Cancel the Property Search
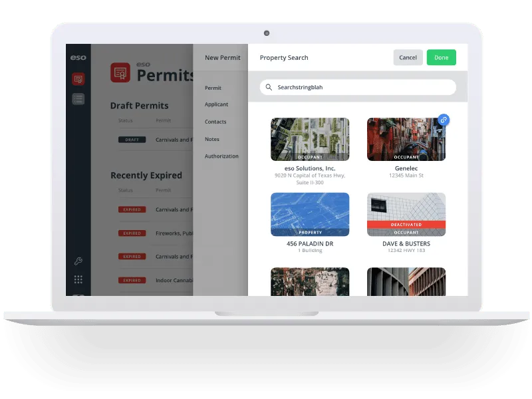This screenshot has height=399, width=532. coord(408,58)
